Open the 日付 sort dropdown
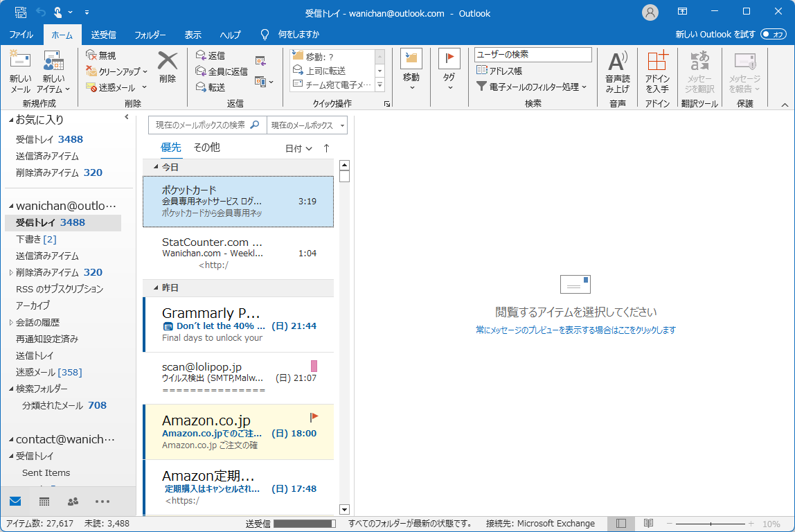The height and width of the screenshot is (532, 795). point(298,148)
